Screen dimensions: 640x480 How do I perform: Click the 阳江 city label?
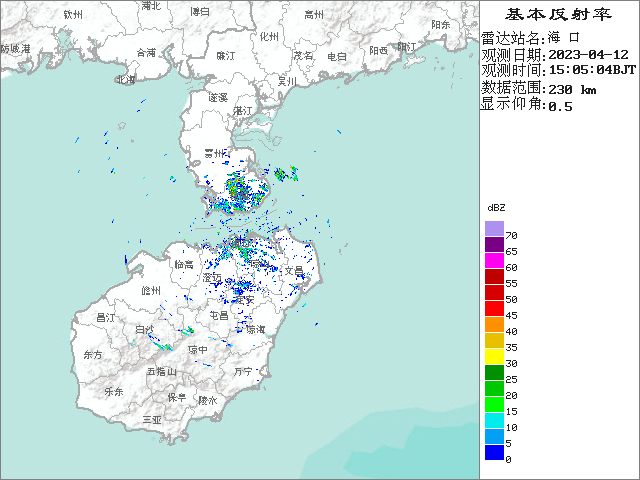407,47
